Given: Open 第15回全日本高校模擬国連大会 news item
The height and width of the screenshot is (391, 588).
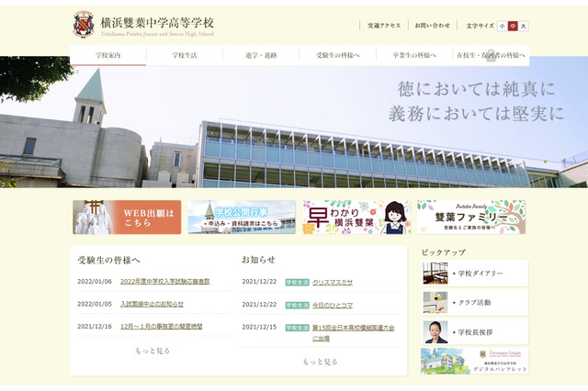Looking at the screenshot, I should coord(353,332).
